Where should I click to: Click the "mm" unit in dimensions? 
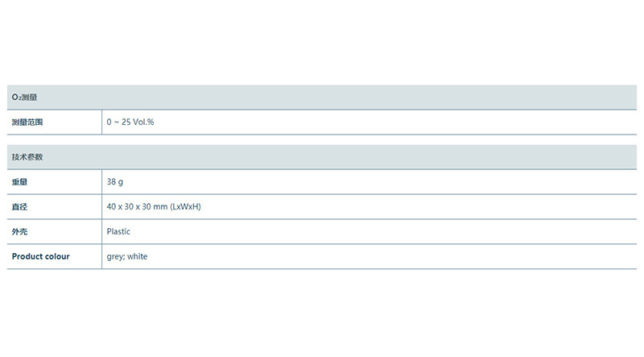click(163, 207)
